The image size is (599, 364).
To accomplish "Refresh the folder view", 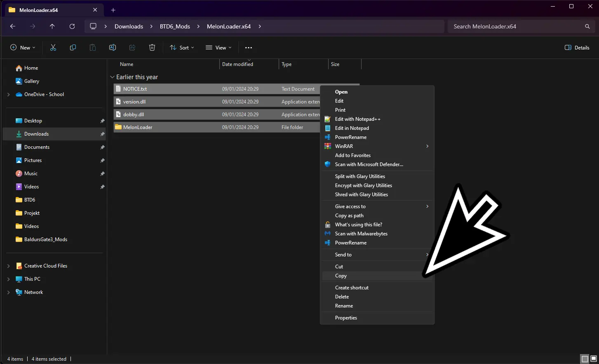I will 72,26.
